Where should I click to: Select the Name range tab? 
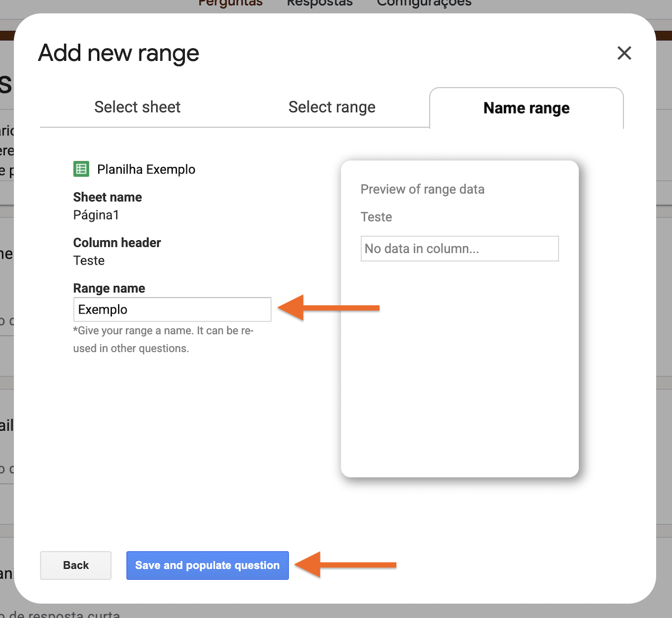click(x=526, y=108)
